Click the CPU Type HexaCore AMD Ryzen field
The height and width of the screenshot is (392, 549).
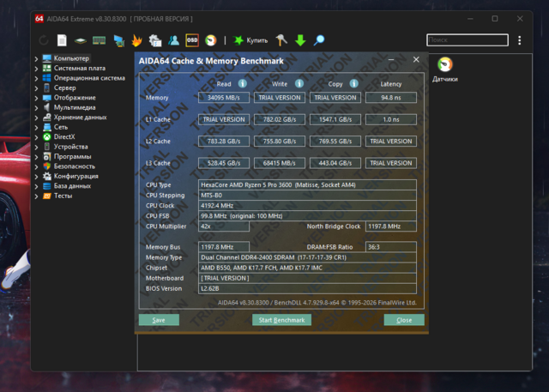[x=307, y=184]
